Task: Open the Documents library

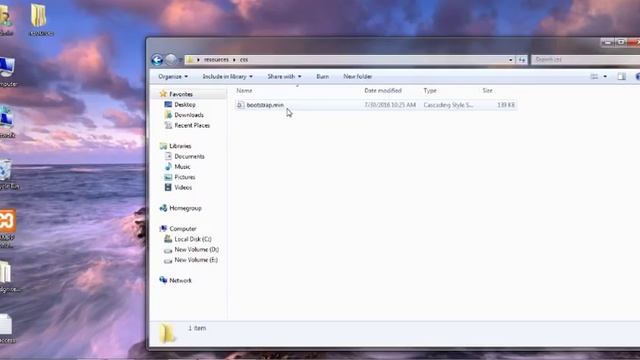Action: coord(189,156)
